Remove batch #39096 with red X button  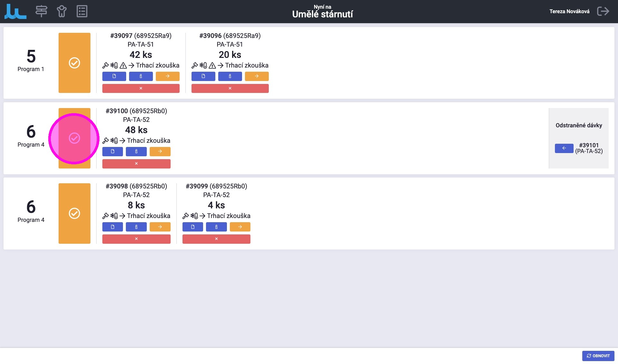[230, 88]
